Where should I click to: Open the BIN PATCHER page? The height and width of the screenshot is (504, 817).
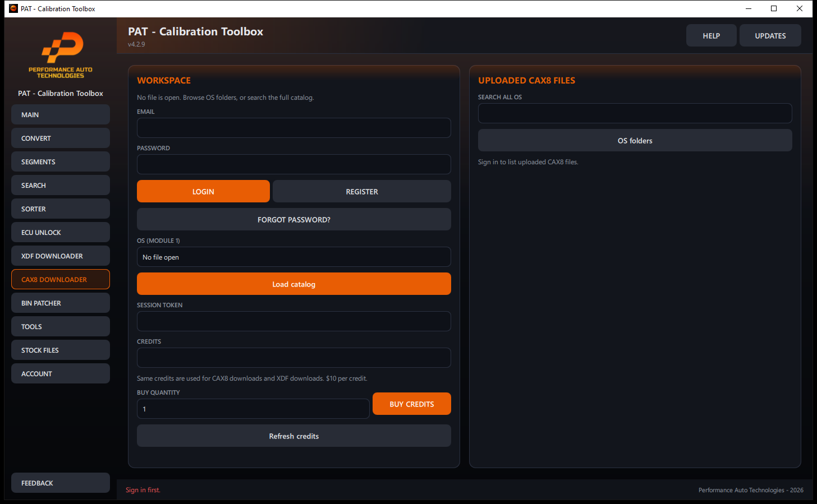pos(61,303)
